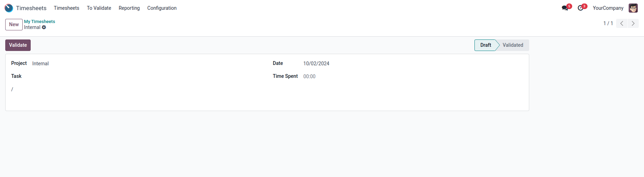Go to previous record arrow
Image resolution: width=644 pixels, height=177 pixels.
622,23
